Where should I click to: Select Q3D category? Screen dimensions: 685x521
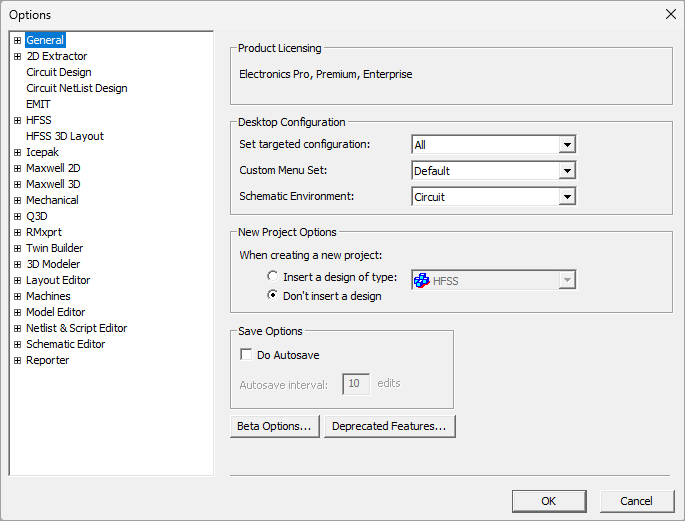click(37, 216)
